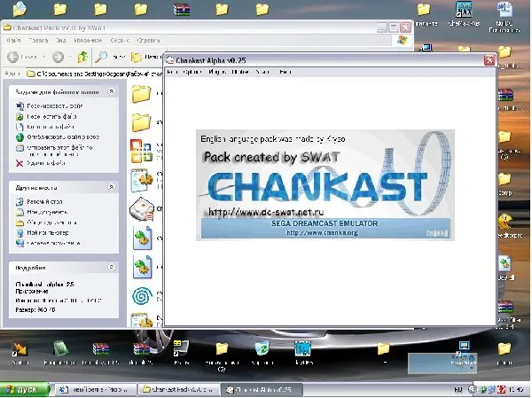The height and width of the screenshot is (398, 532).
Task: Open the Plugins menu in Chankast Alpha
Action: tap(217, 72)
